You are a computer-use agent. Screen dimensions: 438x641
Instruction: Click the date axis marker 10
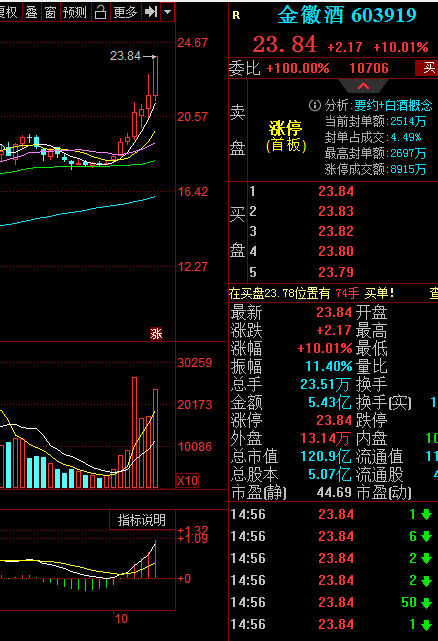tap(121, 619)
